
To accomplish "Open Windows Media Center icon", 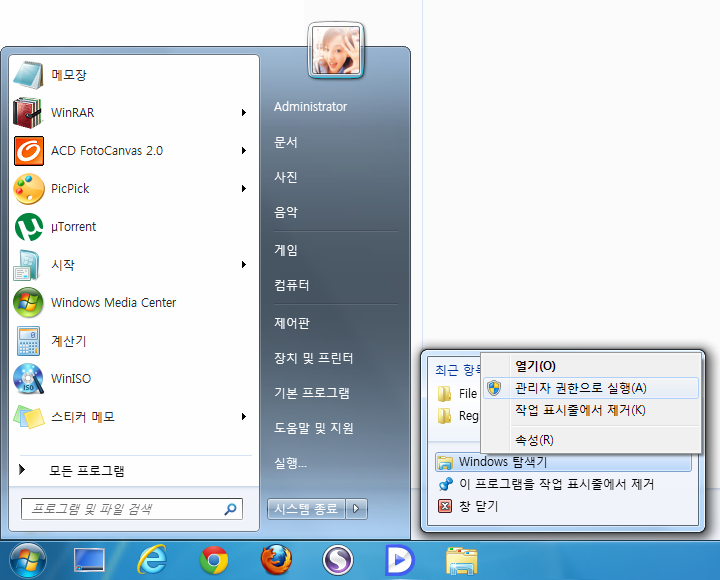I will click(28, 303).
